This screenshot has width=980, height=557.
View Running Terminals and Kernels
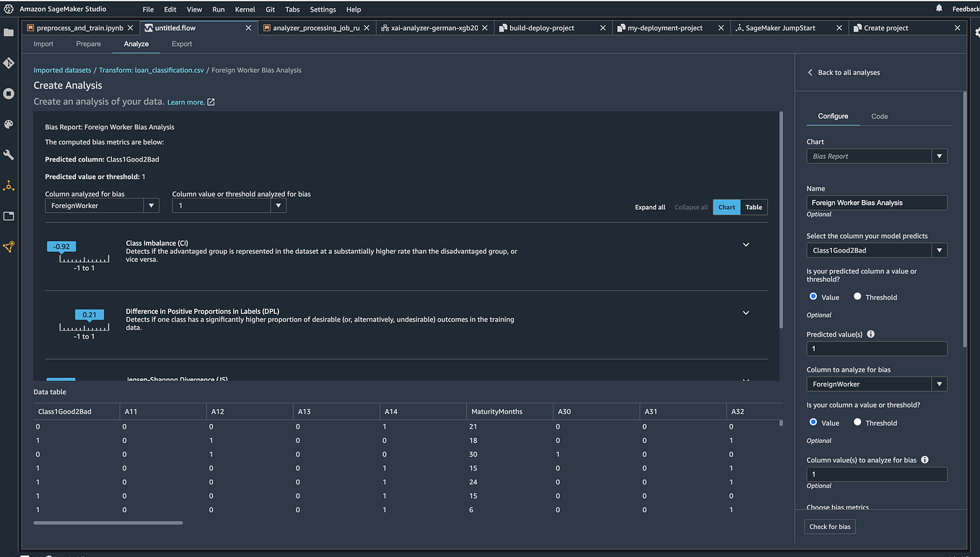click(x=9, y=93)
